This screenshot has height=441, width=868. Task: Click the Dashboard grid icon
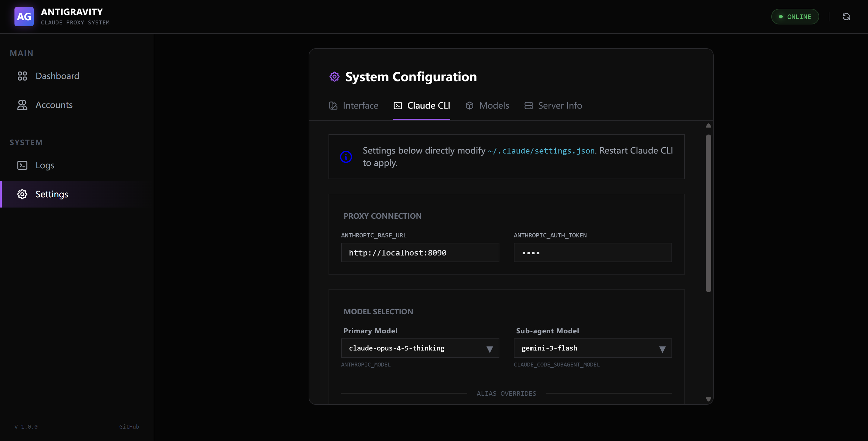tap(22, 76)
